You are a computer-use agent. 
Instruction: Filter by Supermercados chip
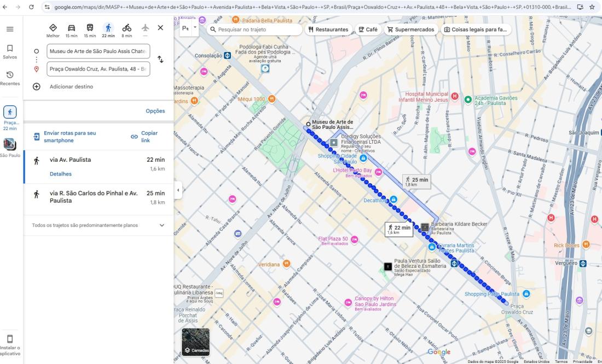click(x=411, y=30)
